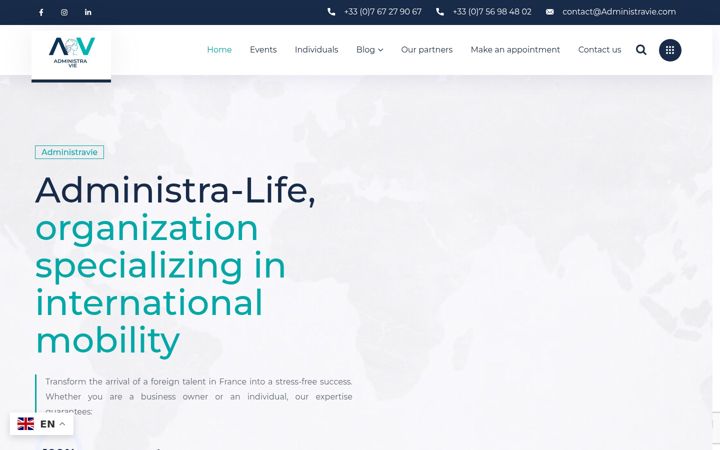
Task: Open the round grid menu button
Action: pos(670,50)
